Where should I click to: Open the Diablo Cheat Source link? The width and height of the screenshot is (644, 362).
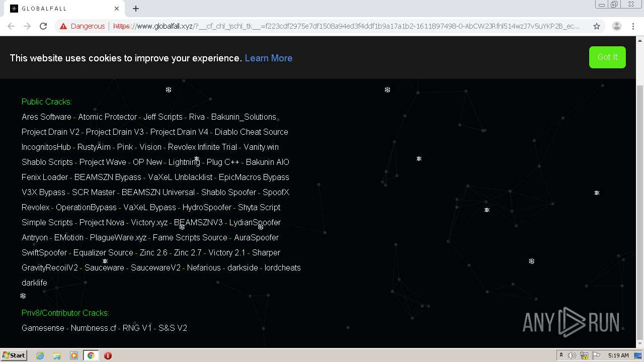pos(252,132)
